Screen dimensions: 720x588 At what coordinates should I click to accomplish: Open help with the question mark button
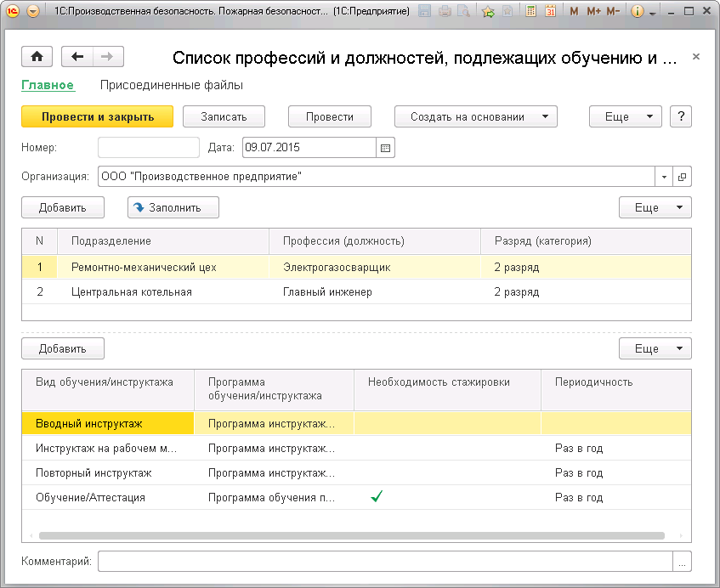coord(681,116)
